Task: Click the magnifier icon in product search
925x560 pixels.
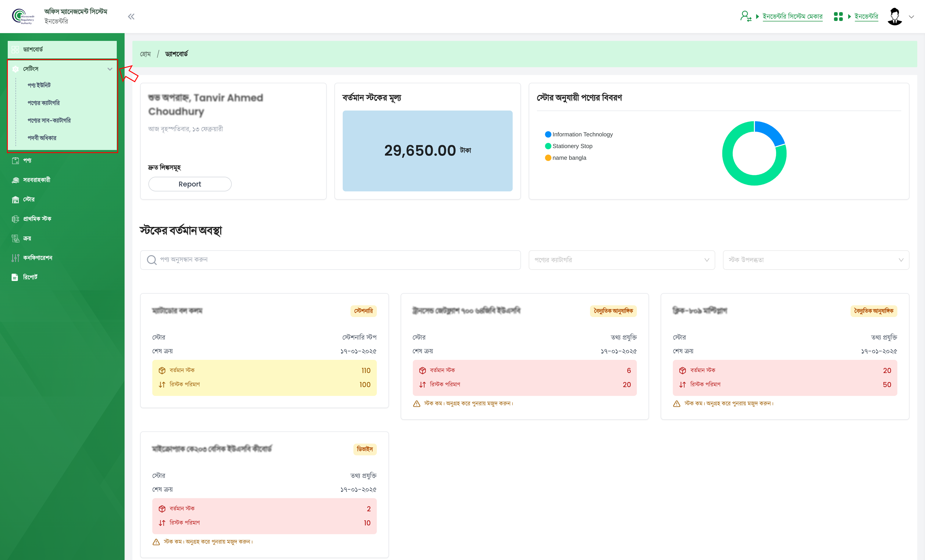Action: click(152, 260)
